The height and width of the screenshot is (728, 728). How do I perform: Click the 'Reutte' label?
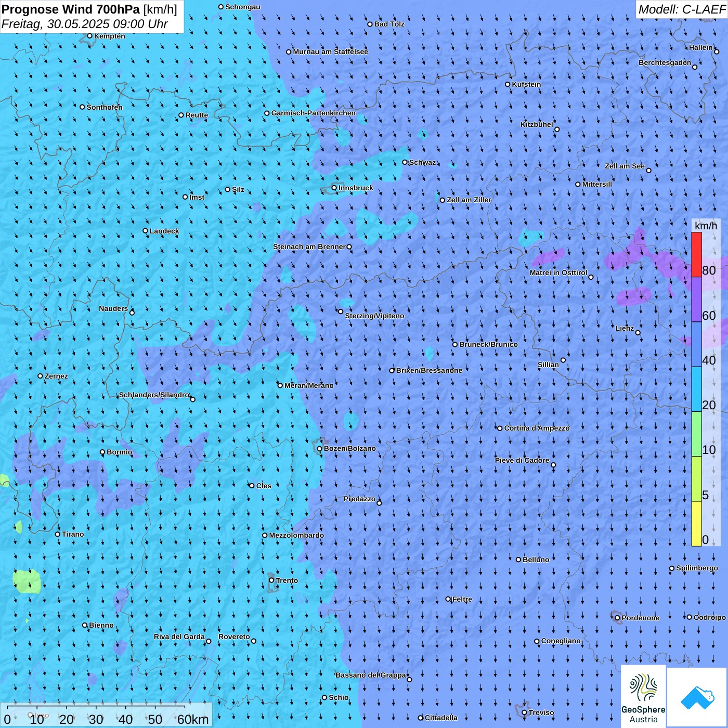click(197, 115)
